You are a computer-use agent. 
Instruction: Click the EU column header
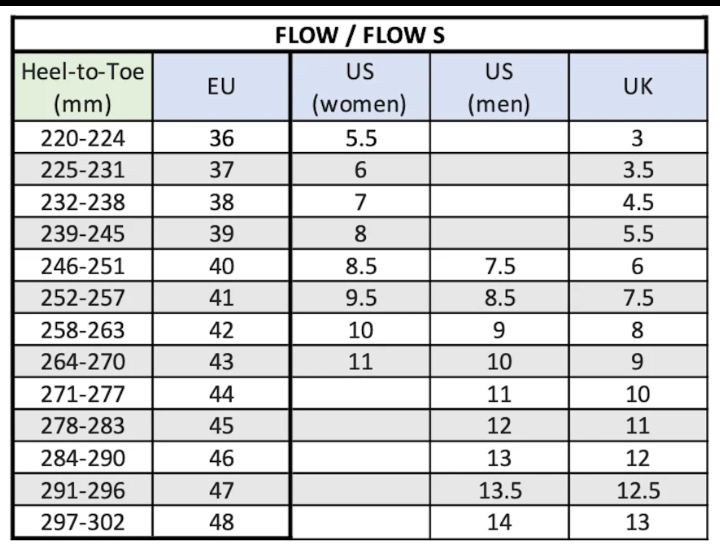221,87
